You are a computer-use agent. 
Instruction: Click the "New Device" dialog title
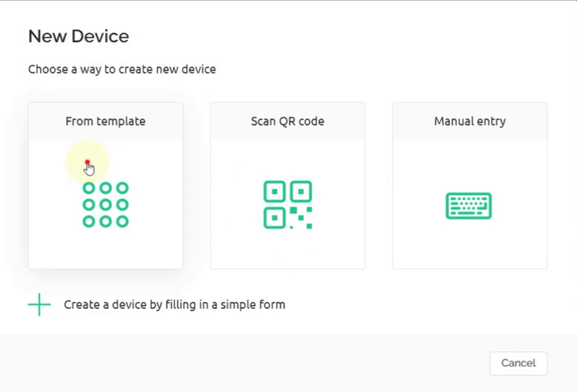pyautogui.click(x=79, y=36)
